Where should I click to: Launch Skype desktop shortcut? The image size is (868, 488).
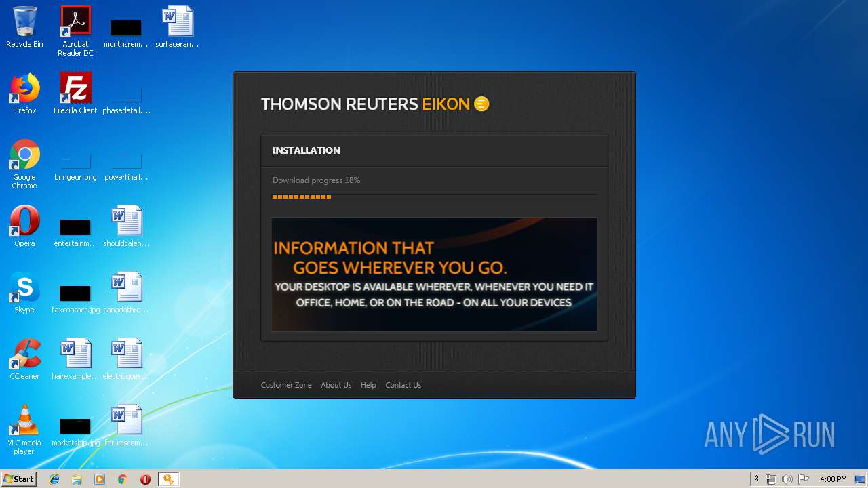pyautogui.click(x=24, y=293)
